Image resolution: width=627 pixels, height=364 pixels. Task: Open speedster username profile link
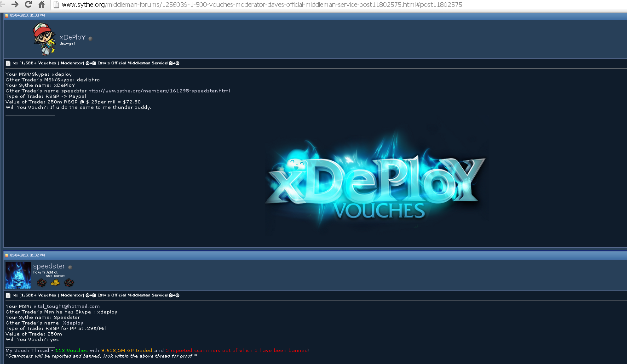pos(49,266)
